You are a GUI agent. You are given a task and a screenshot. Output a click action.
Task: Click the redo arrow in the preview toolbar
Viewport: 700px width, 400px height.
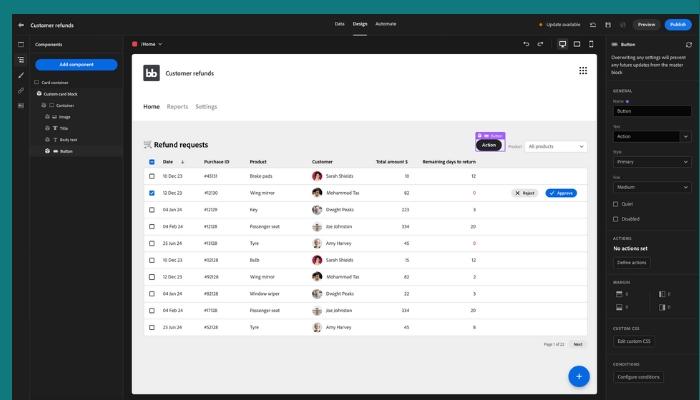pyautogui.click(x=541, y=44)
